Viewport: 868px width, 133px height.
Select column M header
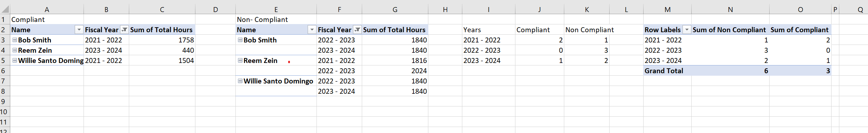tap(668, 10)
